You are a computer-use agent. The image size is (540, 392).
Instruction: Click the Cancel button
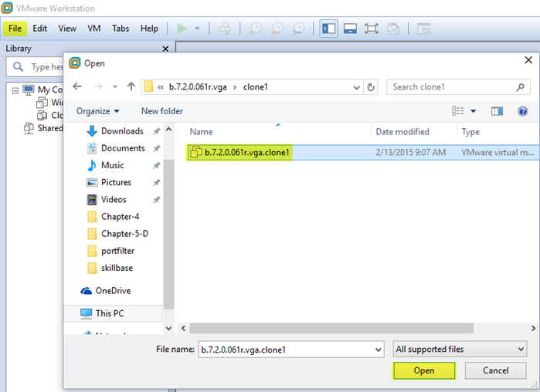pyautogui.click(x=495, y=370)
